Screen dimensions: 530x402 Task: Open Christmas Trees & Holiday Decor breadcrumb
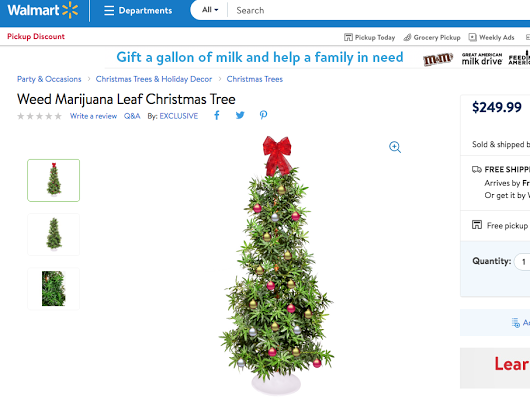point(154,79)
